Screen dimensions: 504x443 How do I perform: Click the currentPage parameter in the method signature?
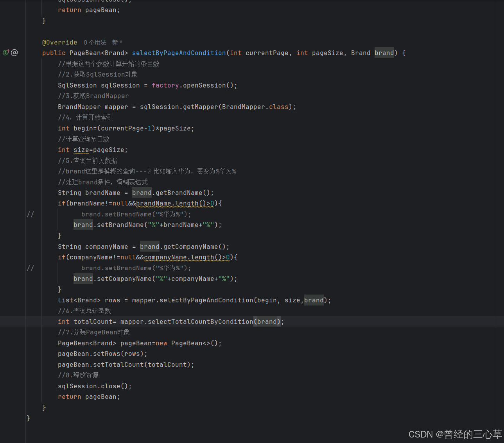click(267, 53)
